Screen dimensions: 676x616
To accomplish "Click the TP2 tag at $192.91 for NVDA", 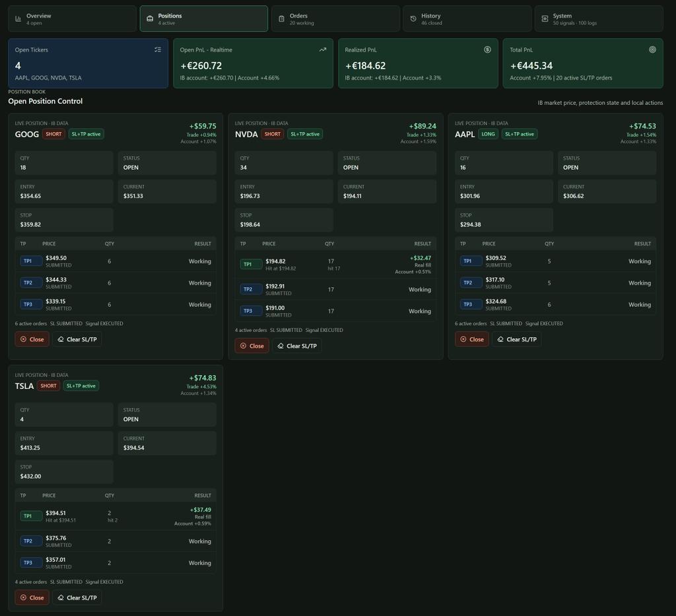I will pyautogui.click(x=251, y=289).
